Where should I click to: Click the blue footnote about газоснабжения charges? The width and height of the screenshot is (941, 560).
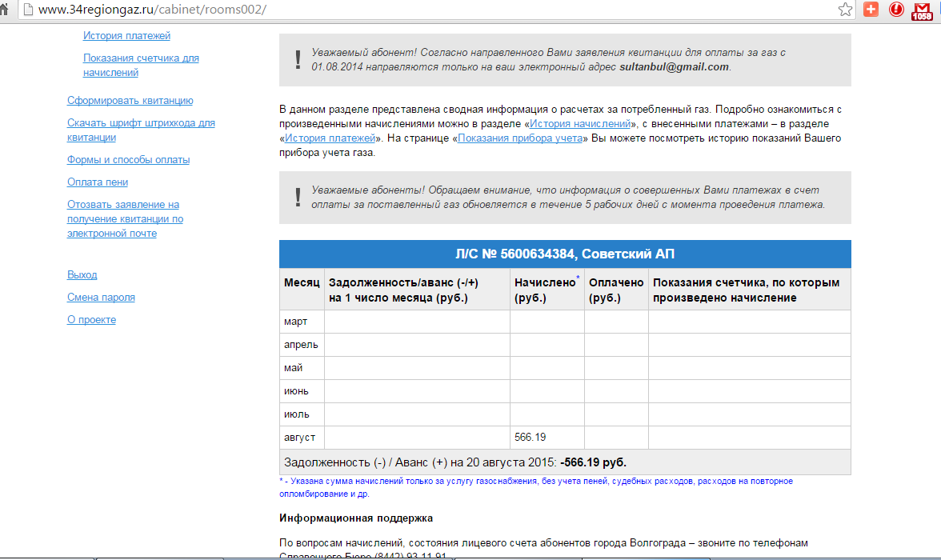pos(536,487)
